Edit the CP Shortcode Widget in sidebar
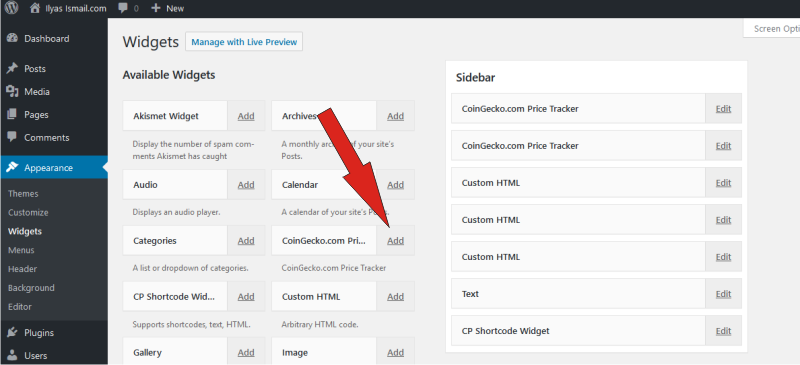 (723, 331)
